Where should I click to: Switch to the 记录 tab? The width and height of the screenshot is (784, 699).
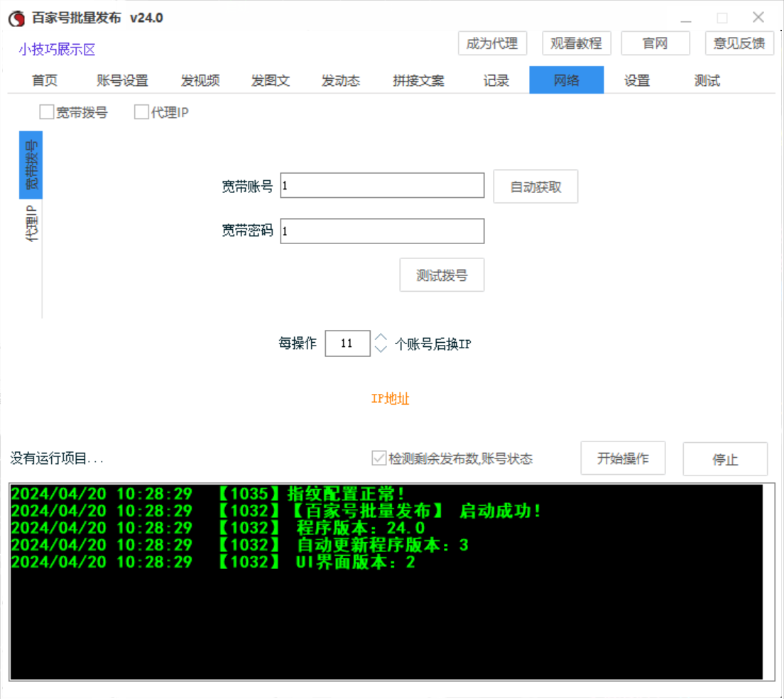(496, 80)
